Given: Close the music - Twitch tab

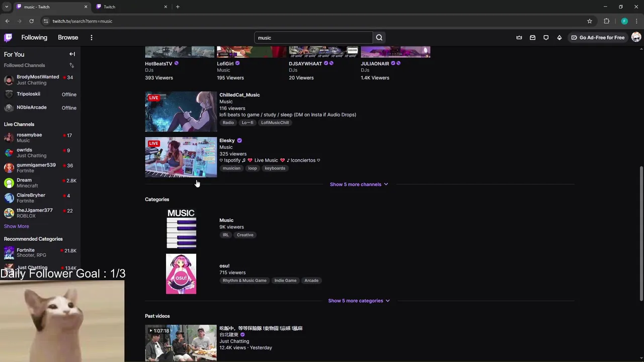Looking at the screenshot, I should 86,7.
